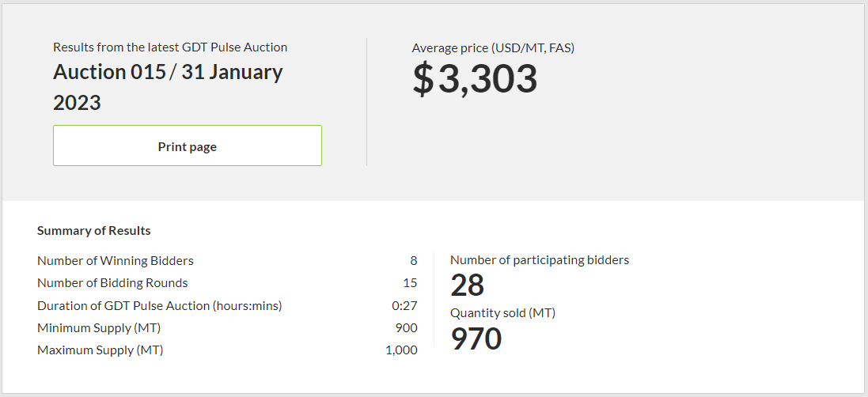Select the Auction 015 / 31 January 2023 heading
Image resolution: width=868 pixels, height=397 pixels.
(168, 87)
